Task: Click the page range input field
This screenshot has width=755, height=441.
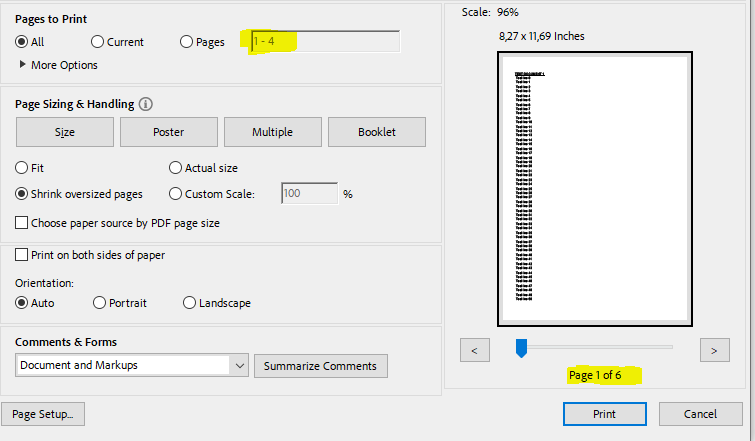Action: pyautogui.click(x=325, y=42)
